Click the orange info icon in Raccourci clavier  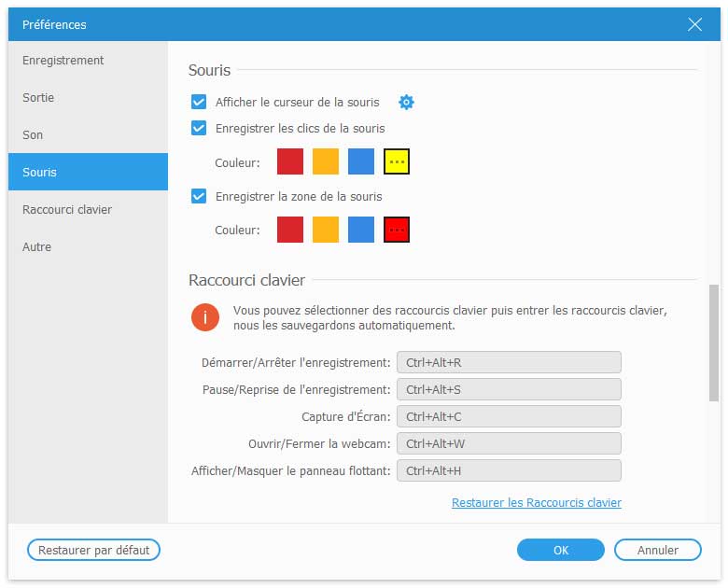coord(205,317)
